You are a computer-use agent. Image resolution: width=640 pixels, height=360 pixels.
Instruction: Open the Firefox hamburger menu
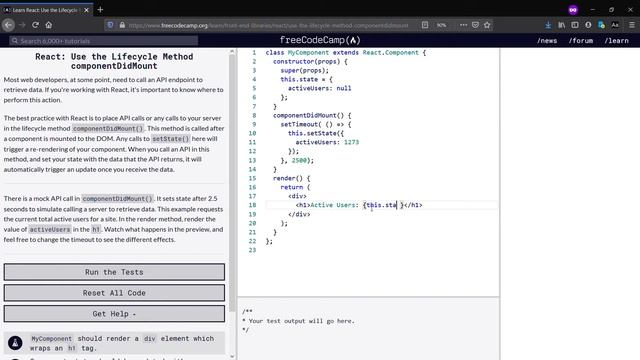point(631,25)
